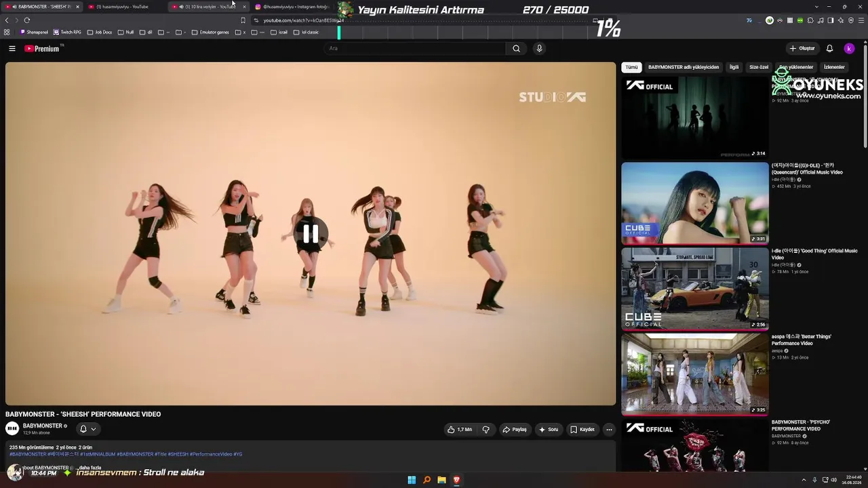This screenshot has width=868, height=488.
Task: Click the YouTube search field 'Ara'
Action: (415, 48)
